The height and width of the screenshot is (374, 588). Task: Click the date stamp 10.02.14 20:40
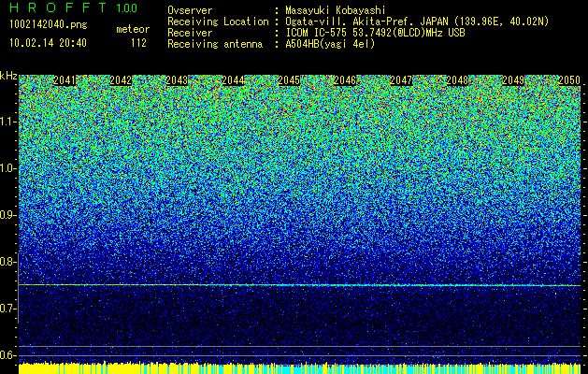(x=48, y=43)
